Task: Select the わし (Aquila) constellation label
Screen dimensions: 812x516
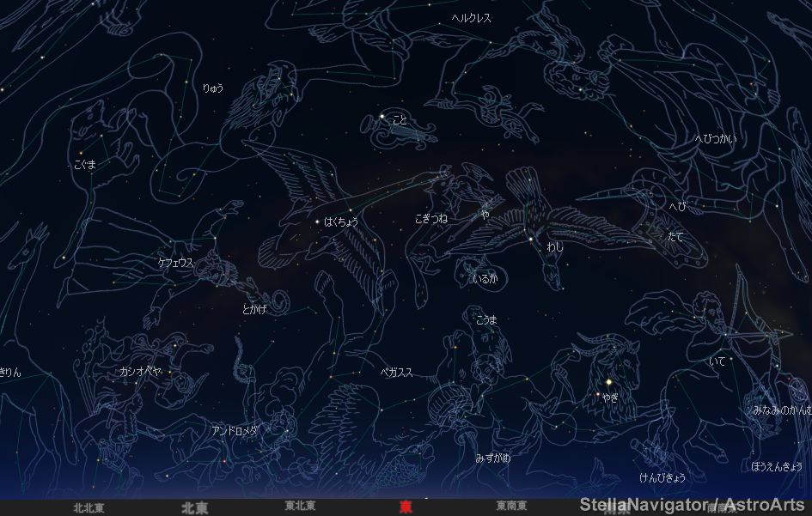Action: pos(555,247)
